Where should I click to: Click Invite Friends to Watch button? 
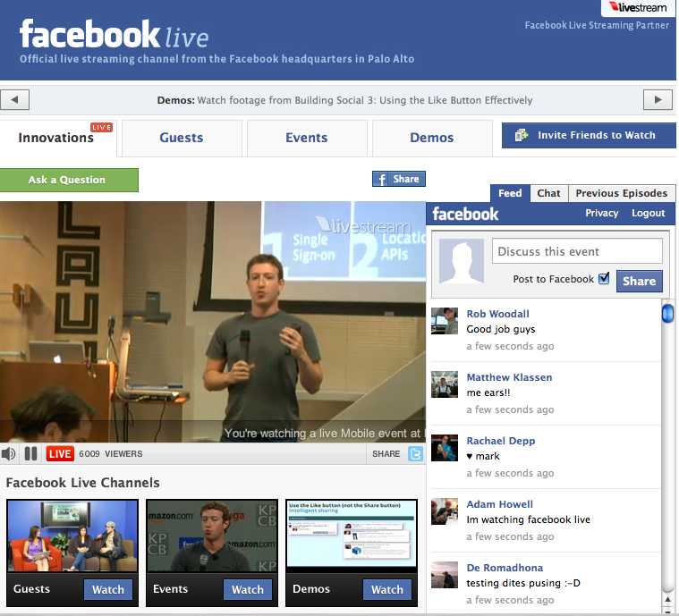tap(588, 135)
